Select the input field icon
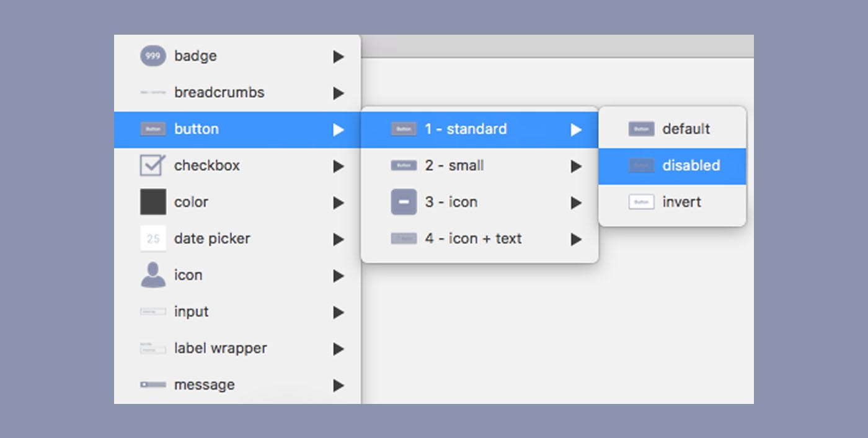Viewport: 868px width, 438px height. tap(153, 312)
